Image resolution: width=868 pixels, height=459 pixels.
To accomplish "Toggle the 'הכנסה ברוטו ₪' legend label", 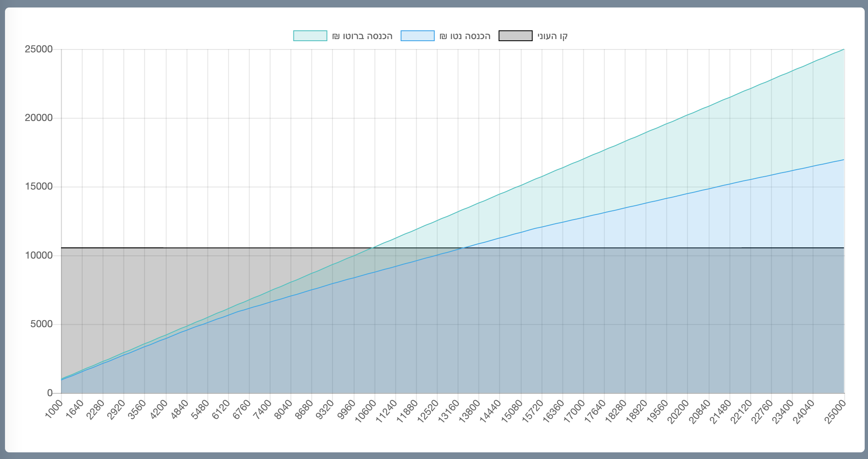I will [x=362, y=36].
